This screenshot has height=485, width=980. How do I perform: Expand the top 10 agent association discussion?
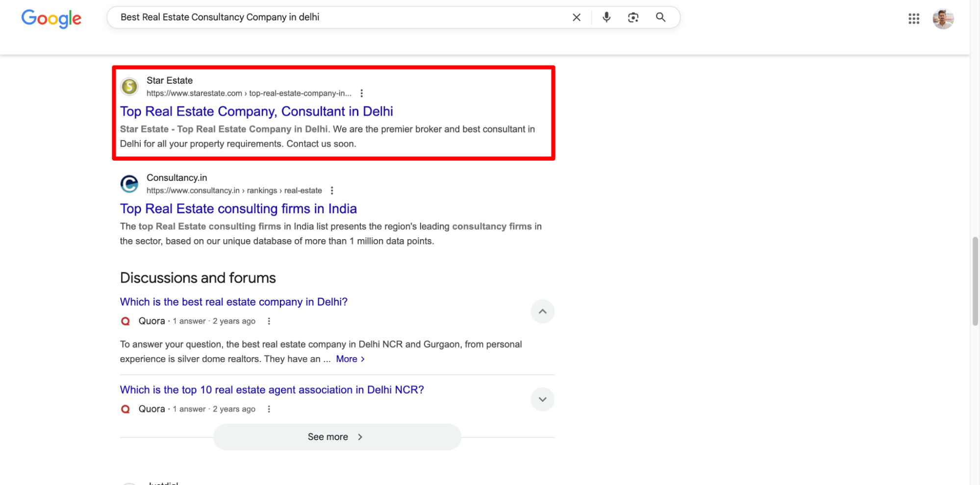[x=542, y=399]
